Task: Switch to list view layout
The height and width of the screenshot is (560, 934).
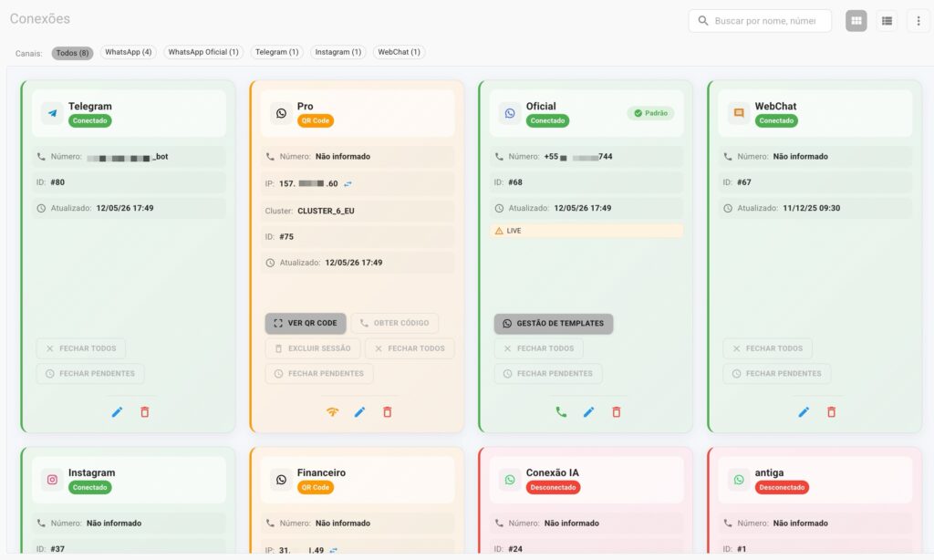Action: 887,21
